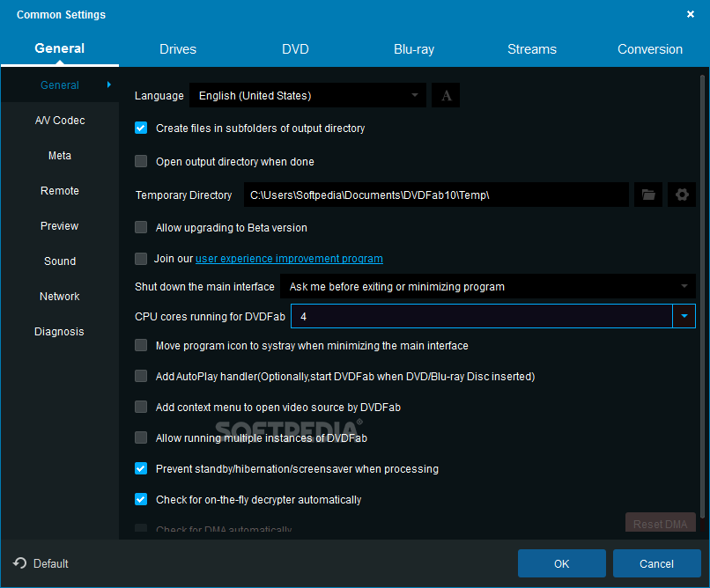This screenshot has width=710, height=588.
Task: Open the Language dropdown
Action: click(x=308, y=95)
